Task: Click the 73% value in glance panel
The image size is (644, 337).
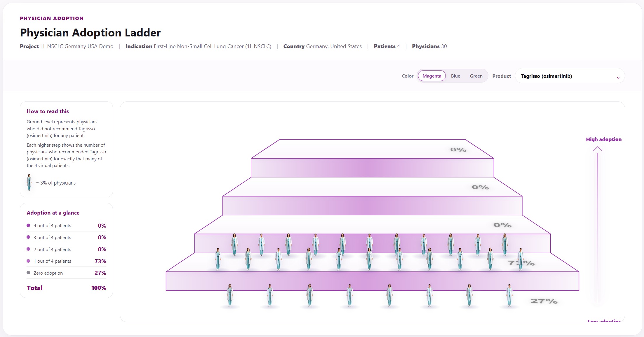Action: [100, 261]
